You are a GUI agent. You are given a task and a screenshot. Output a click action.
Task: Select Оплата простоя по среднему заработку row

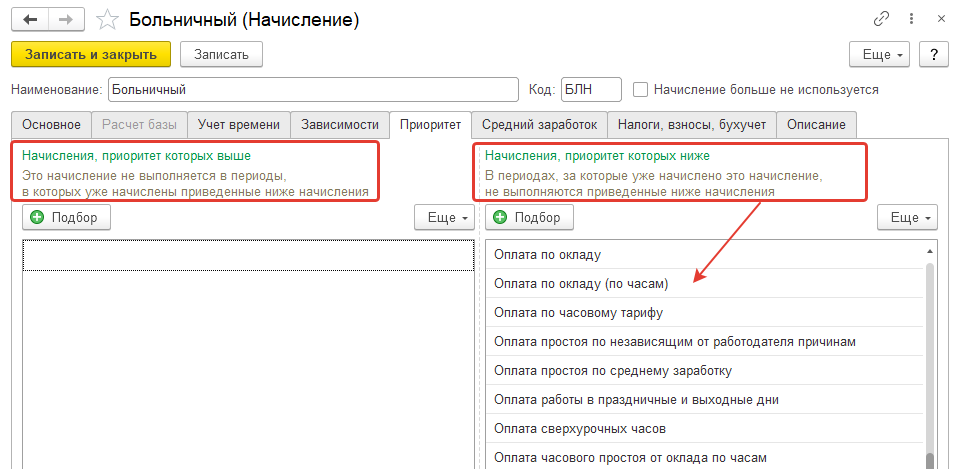[x=705, y=371]
